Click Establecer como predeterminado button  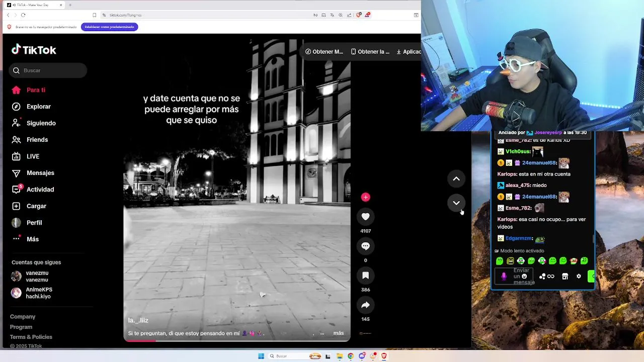109,27
